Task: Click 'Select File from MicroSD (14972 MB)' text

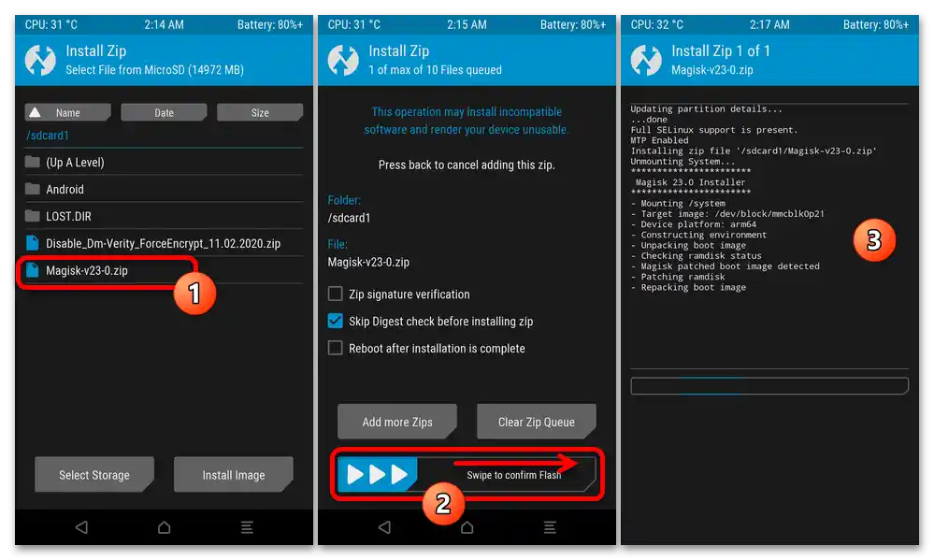Action: [154, 70]
